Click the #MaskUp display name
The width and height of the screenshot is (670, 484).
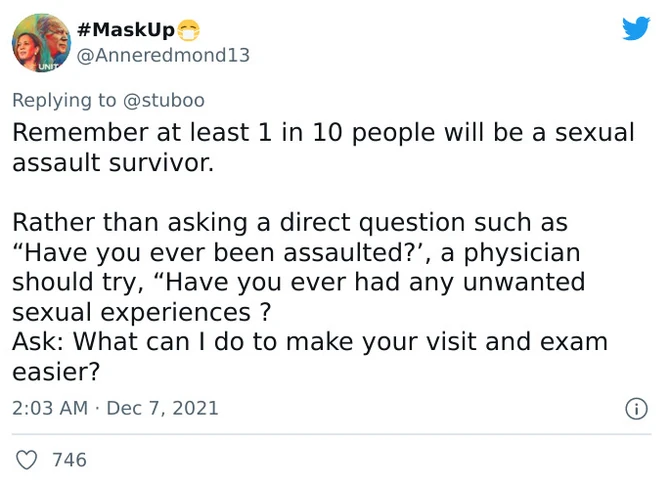[125, 29]
